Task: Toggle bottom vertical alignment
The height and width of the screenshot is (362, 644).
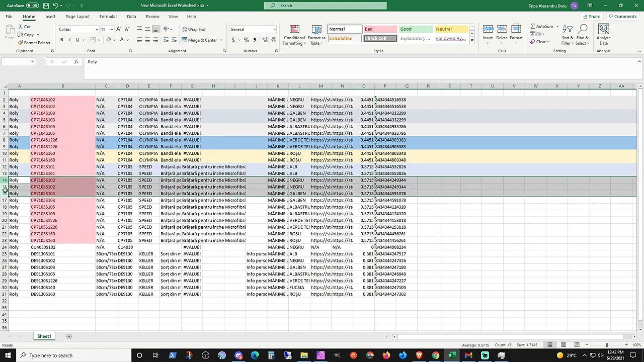Action: [155, 29]
